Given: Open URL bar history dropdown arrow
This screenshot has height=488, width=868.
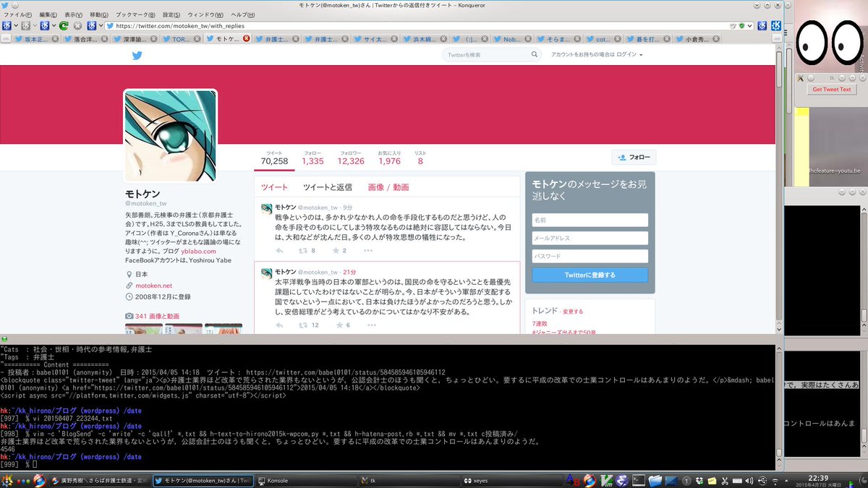Looking at the screenshot, I should coord(750,25).
